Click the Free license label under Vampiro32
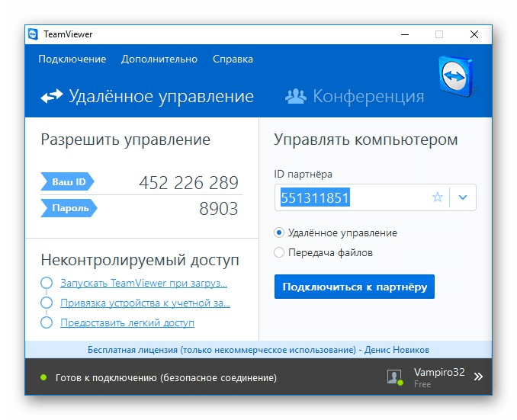The image size is (517, 420). pos(422,384)
